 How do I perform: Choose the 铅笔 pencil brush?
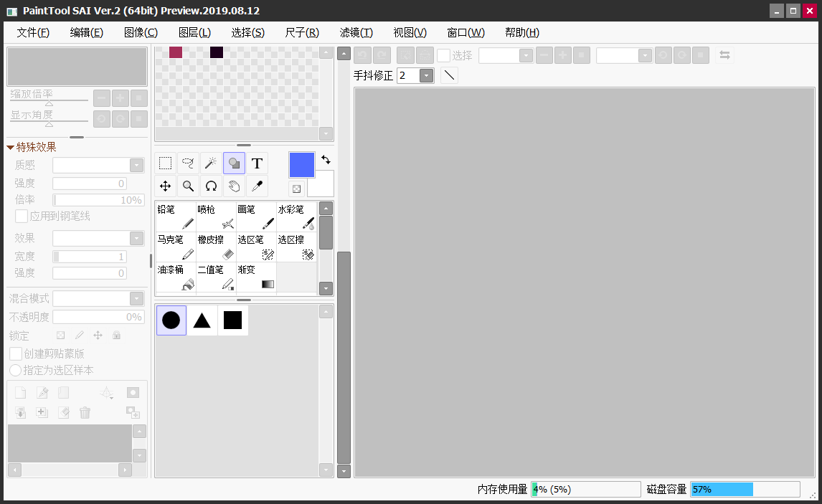tap(176, 217)
